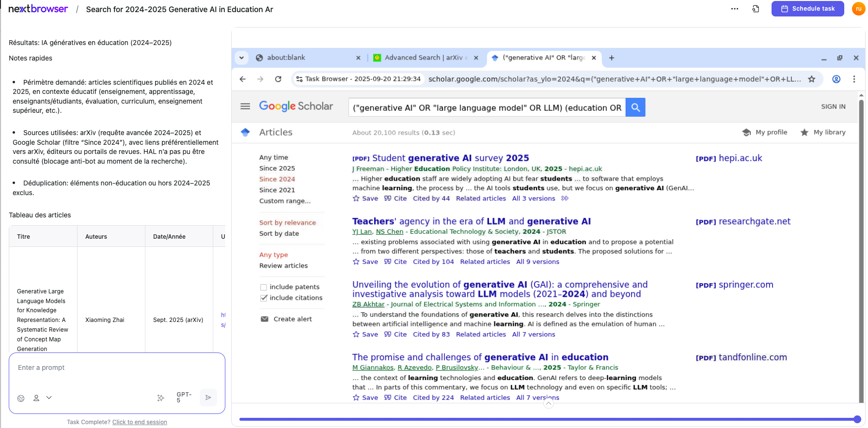The image size is (868, 428).
Task: Open Teachers' agency in the era of LLM article
Action: point(471,221)
